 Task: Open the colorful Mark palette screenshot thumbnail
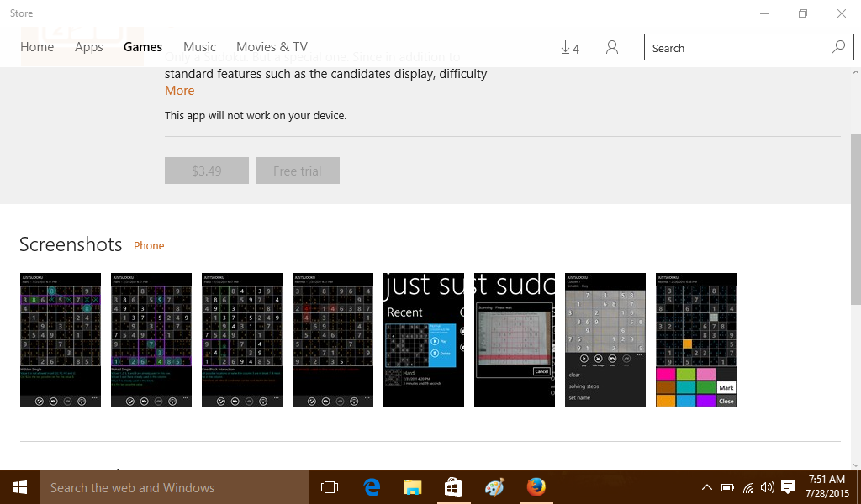pyautogui.click(x=695, y=340)
